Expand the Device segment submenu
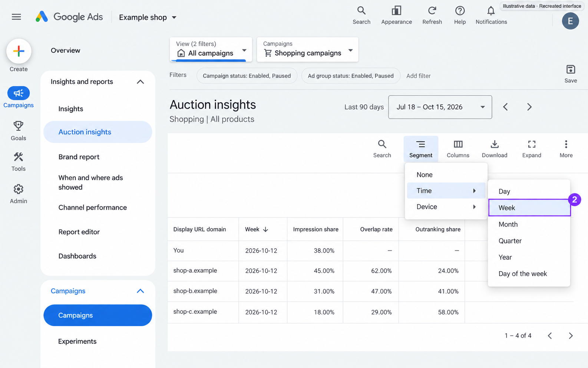 click(x=446, y=207)
